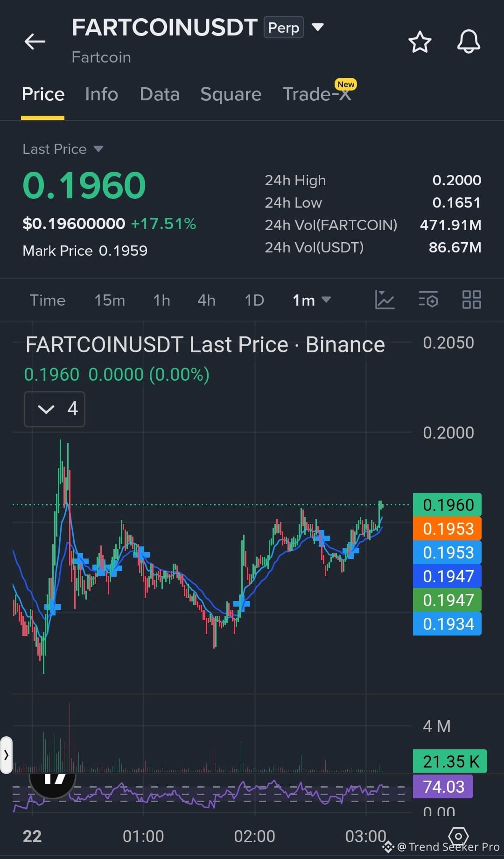This screenshot has height=859, width=504.
Task: Switch to the Info tab
Action: tap(102, 94)
